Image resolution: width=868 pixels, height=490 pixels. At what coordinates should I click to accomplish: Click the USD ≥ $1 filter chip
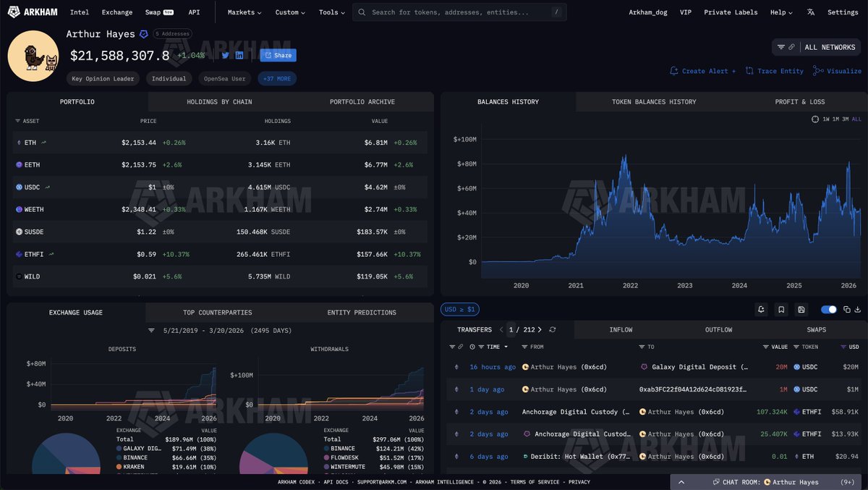[x=459, y=310]
